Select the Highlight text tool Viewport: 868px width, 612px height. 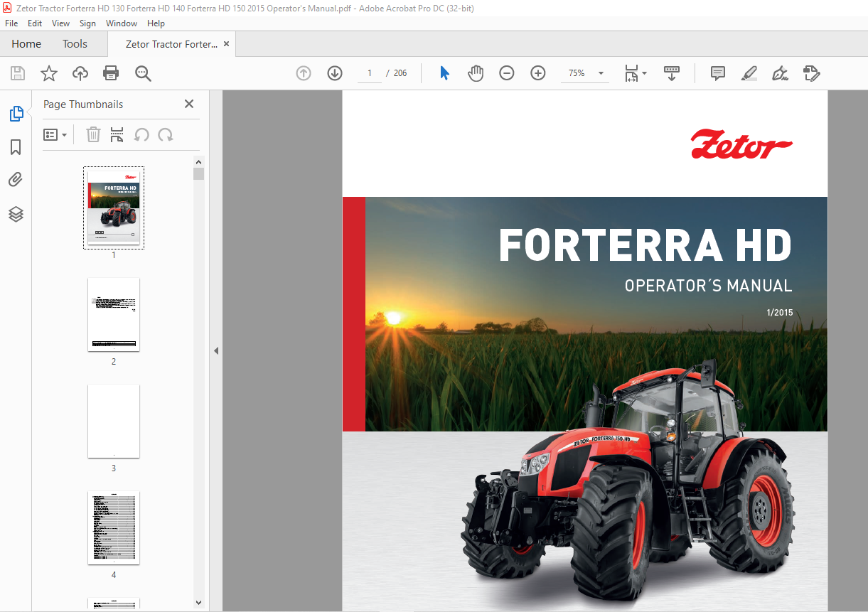[749, 73]
